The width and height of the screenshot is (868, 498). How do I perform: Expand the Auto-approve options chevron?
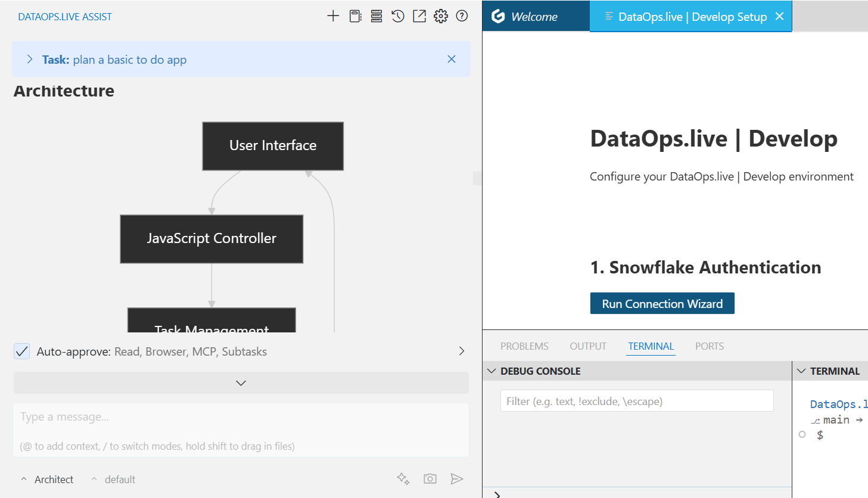(x=462, y=351)
